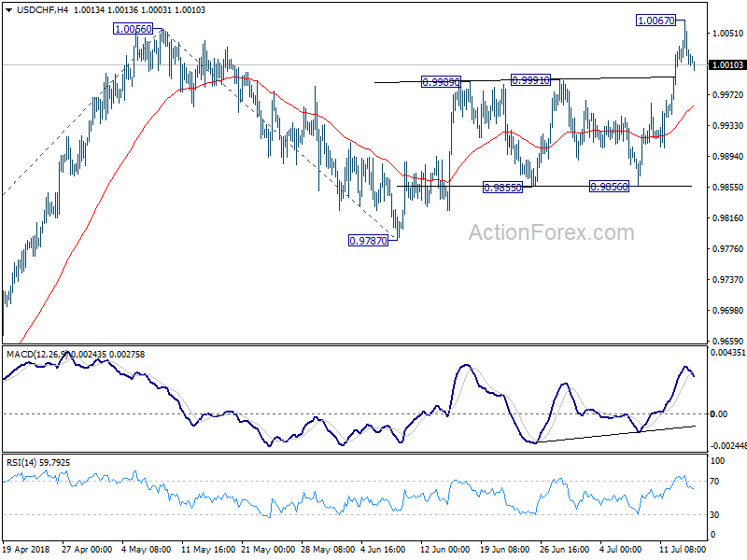This screenshot has width=747, height=560.
Task: Select the 0.97870 low price label
Action: [x=368, y=241]
